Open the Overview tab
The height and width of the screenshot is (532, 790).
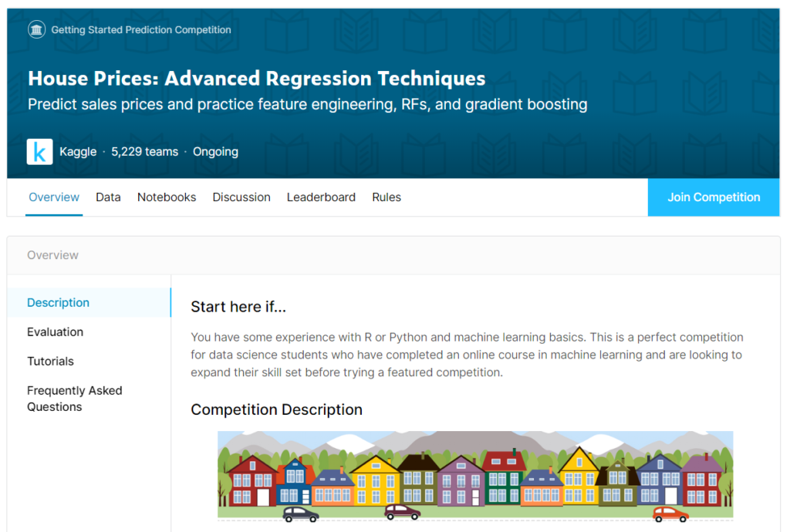pos(54,197)
